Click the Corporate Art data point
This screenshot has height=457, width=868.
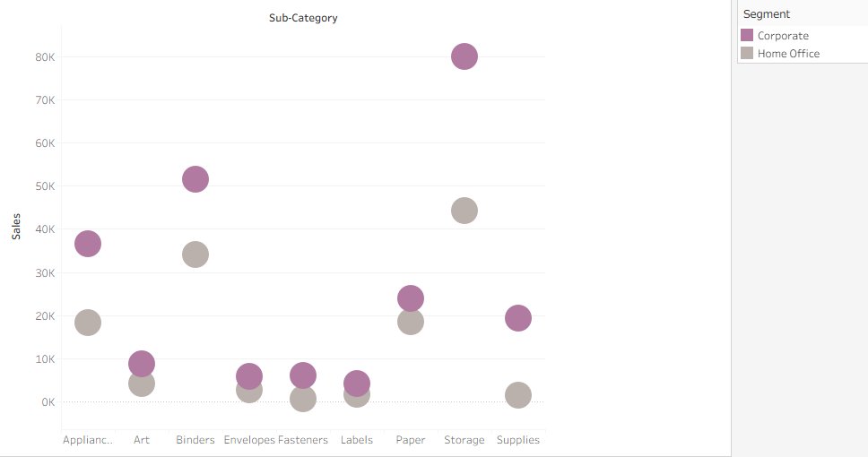point(142,364)
